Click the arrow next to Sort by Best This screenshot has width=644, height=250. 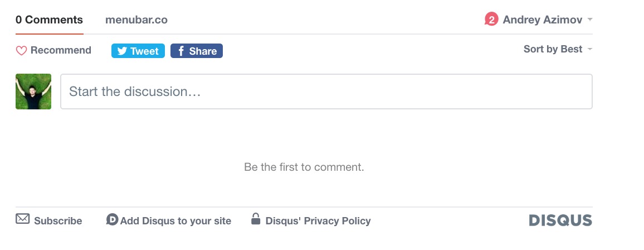point(590,50)
